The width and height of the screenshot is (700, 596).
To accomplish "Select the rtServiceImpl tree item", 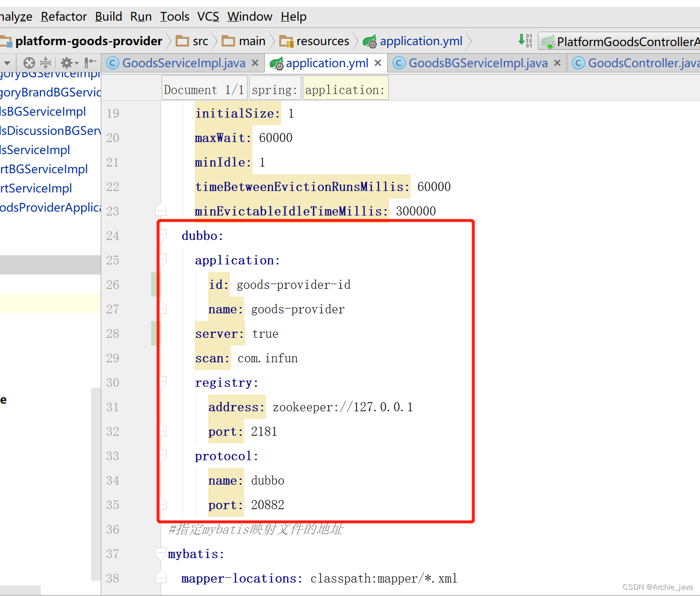I will point(36,188).
